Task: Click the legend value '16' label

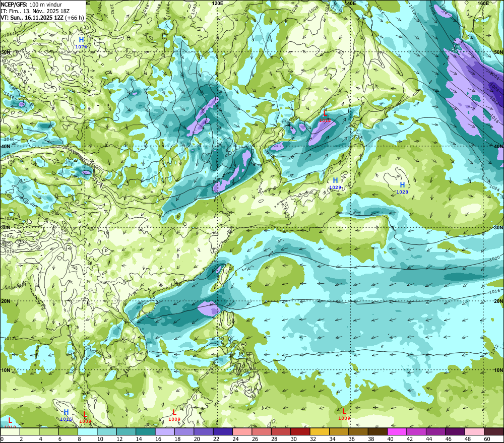Action: coord(158,439)
